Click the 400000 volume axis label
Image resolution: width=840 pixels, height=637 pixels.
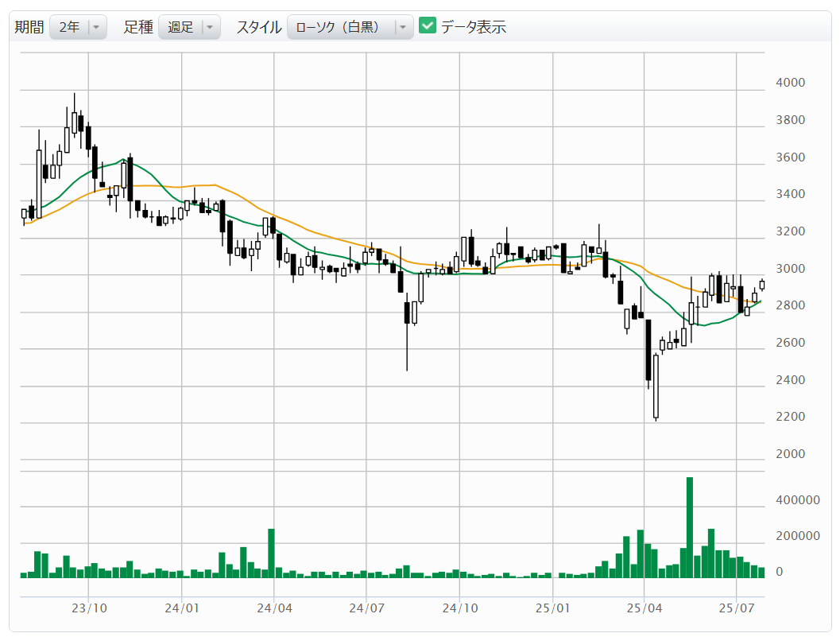(x=798, y=500)
